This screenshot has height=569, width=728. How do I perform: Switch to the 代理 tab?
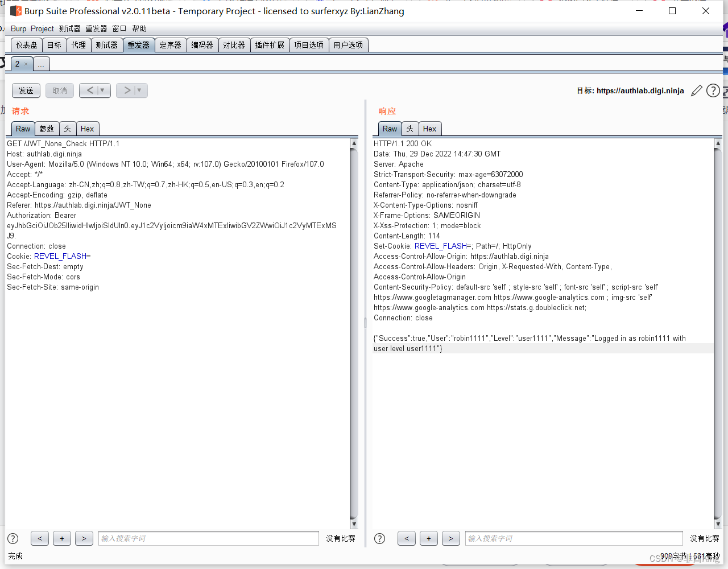click(x=79, y=45)
